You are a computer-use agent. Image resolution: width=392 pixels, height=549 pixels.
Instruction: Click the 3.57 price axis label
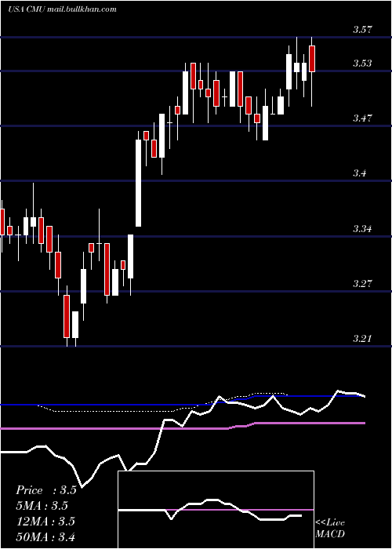pyautogui.click(x=362, y=30)
